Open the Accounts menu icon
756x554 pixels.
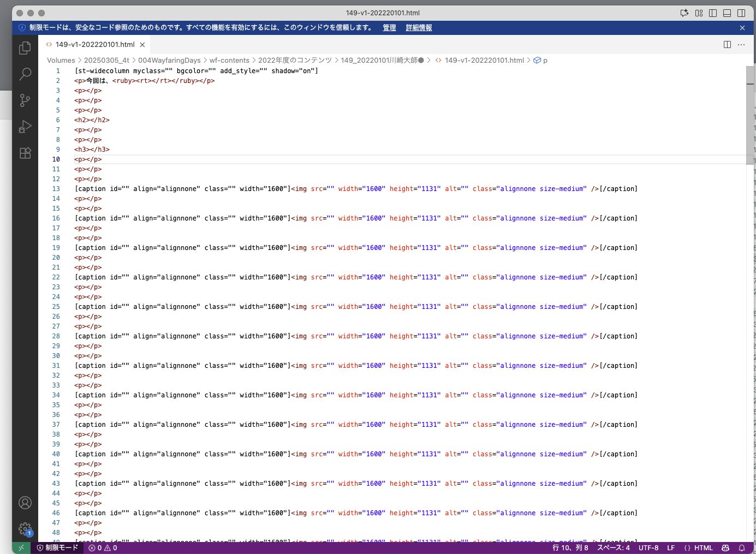coord(25,503)
